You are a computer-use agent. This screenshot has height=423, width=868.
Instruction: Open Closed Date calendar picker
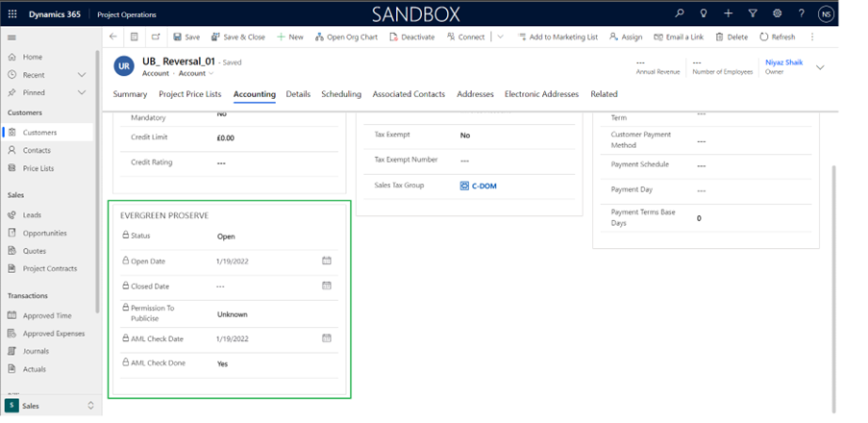[327, 286]
